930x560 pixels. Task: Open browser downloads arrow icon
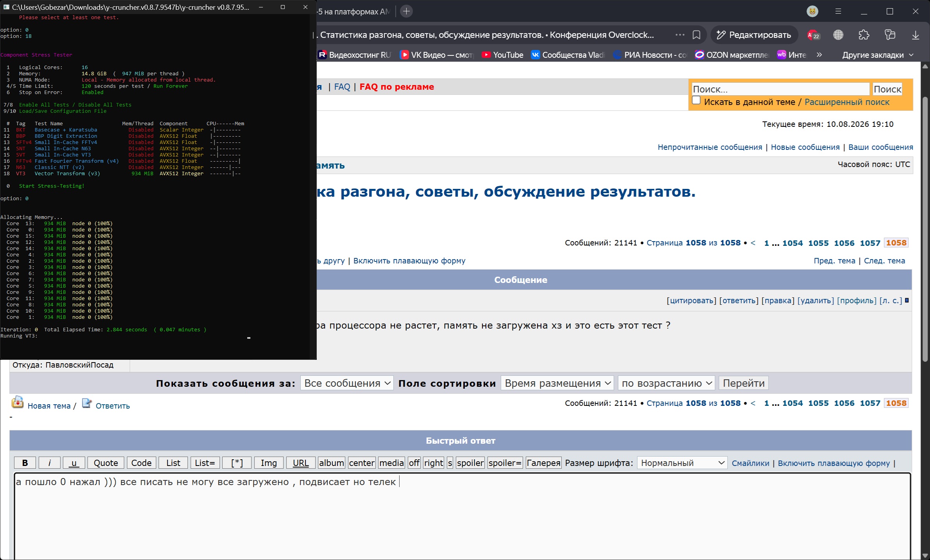tap(916, 35)
